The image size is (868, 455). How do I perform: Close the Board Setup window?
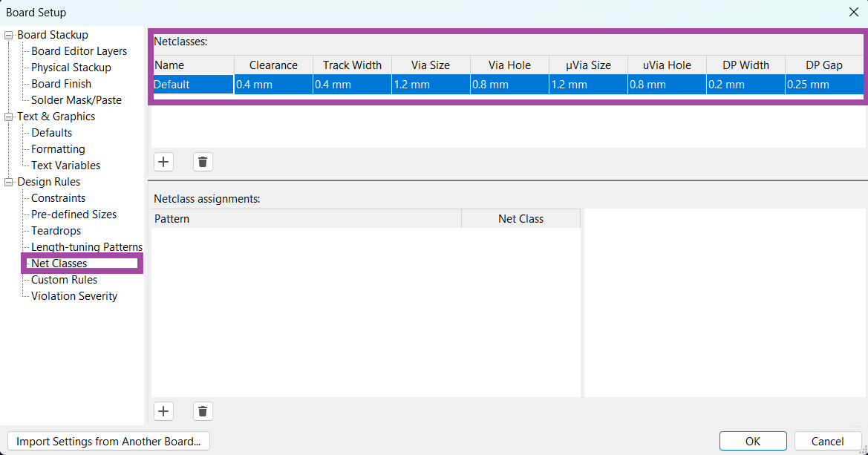coord(853,12)
